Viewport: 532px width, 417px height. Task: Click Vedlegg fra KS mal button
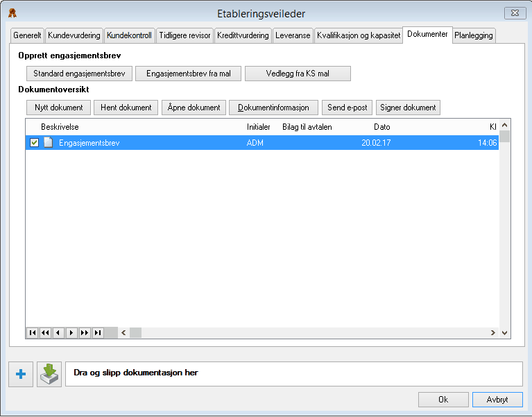click(298, 74)
